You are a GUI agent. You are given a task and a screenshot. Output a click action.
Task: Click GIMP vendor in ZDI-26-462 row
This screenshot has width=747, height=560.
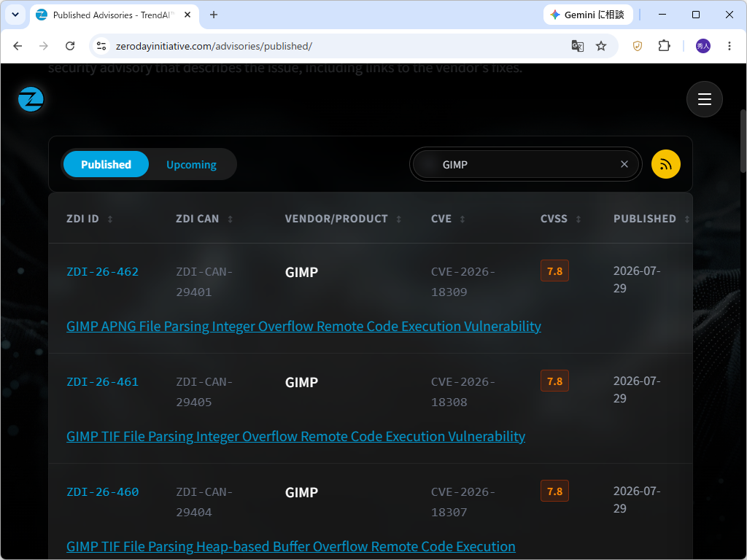301,272
